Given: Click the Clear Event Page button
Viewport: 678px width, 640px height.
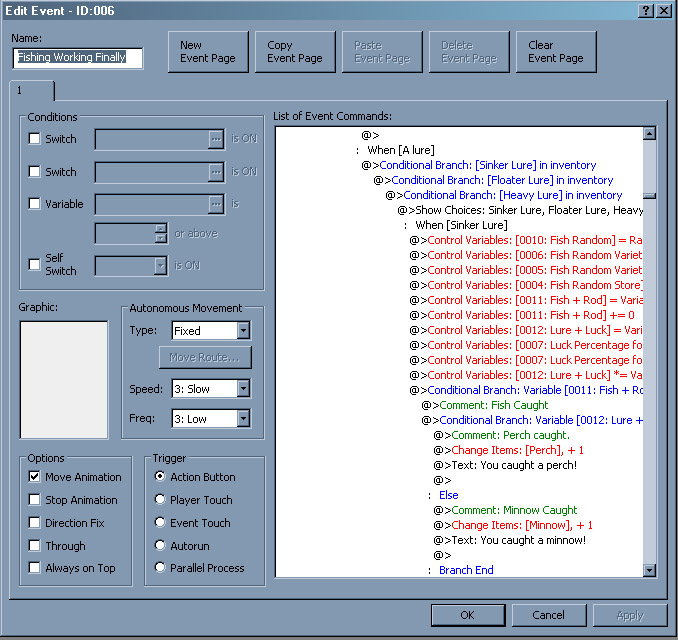Looking at the screenshot, I should tap(556, 52).
